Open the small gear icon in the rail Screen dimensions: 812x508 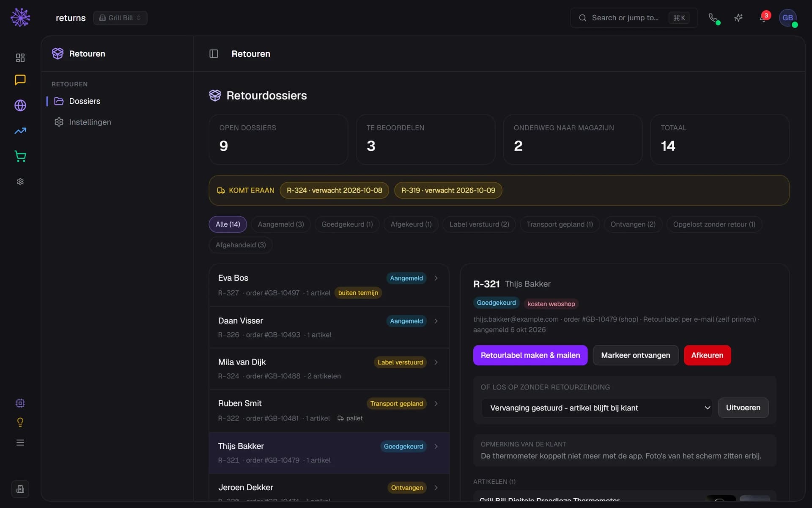(x=20, y=182)
